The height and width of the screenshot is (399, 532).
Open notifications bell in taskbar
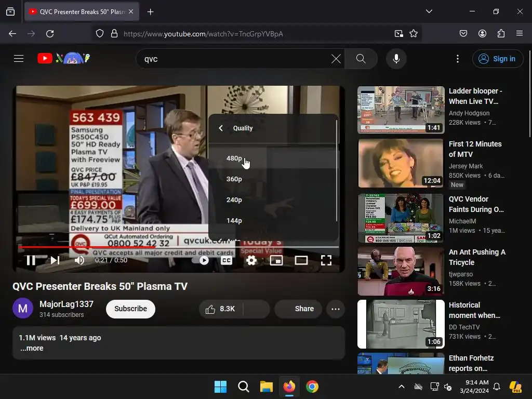click(497, 387)
